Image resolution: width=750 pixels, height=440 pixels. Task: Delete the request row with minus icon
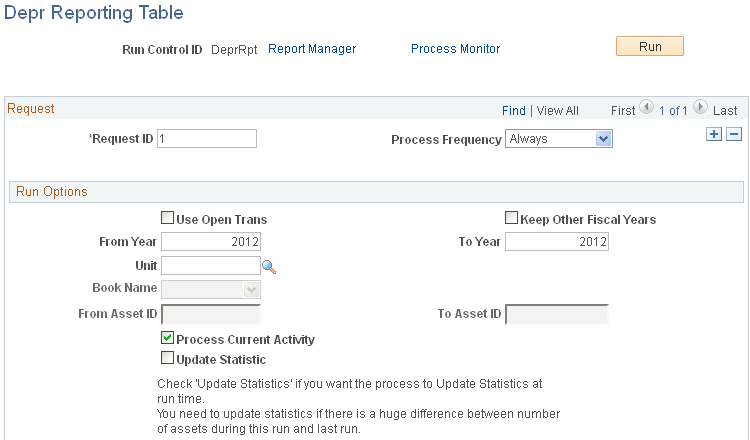click(x=733, y=135)
